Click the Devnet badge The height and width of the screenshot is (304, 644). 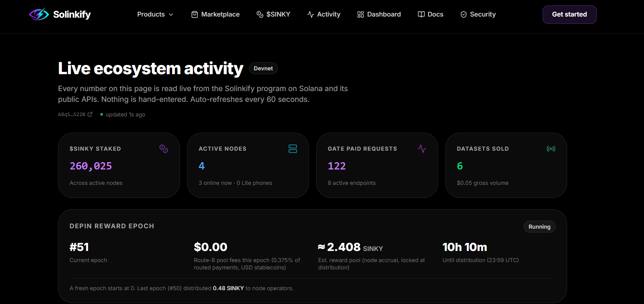(x=263, y=68)
